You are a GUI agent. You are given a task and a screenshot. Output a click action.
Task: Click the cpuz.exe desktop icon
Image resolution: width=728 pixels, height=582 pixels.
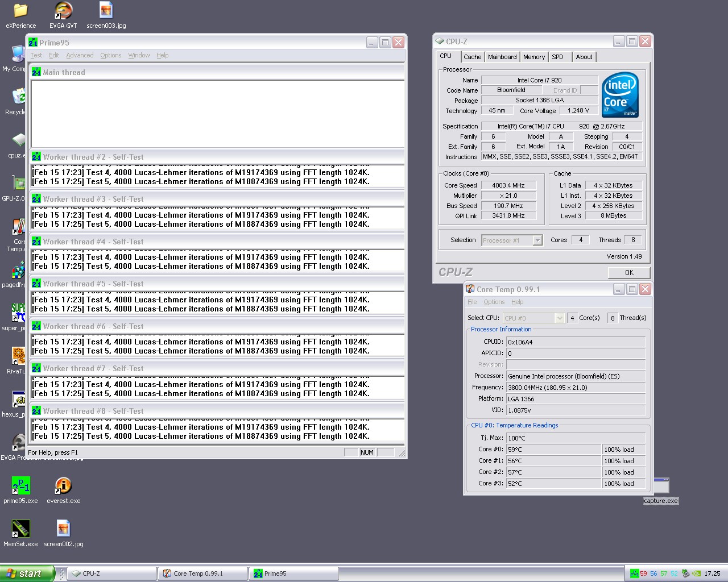19,140
